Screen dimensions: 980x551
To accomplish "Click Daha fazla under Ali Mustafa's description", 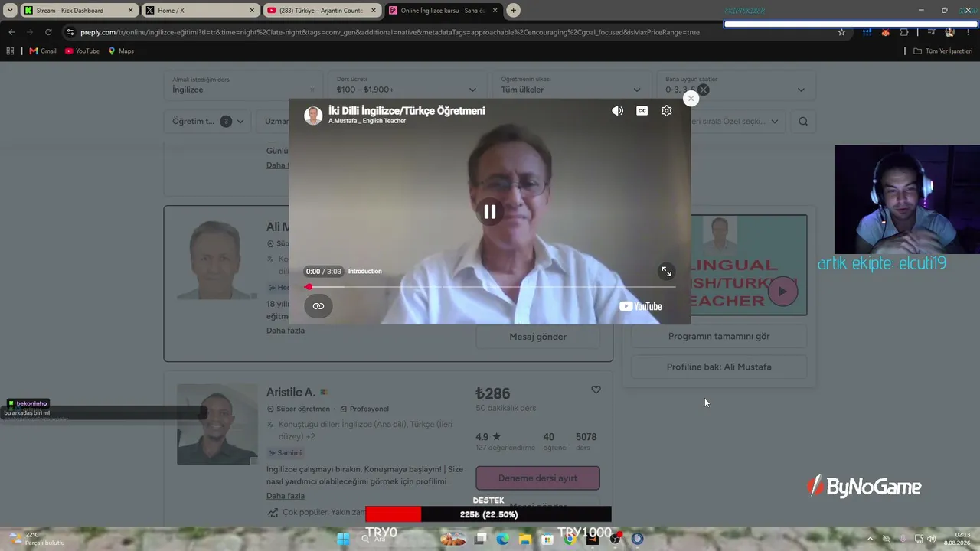I will [286, 331].
